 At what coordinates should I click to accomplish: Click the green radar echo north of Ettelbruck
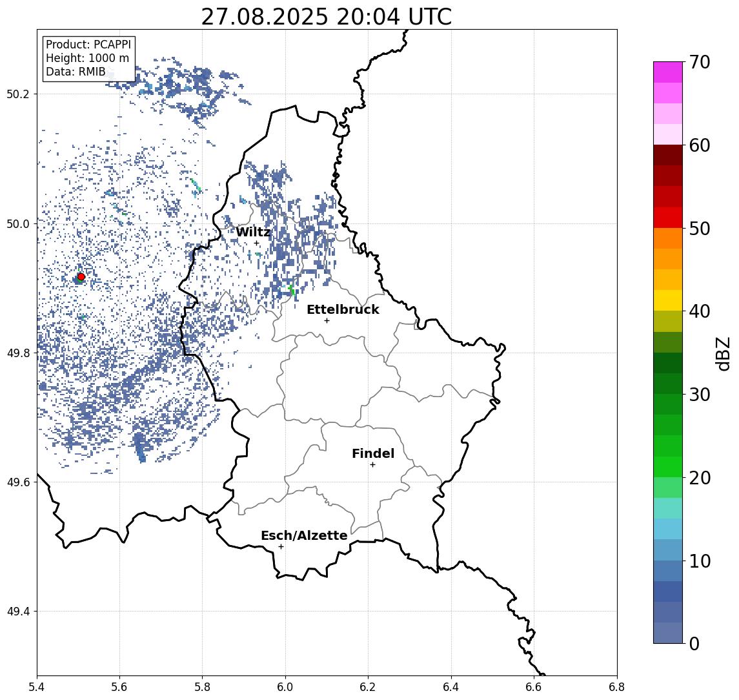[292, 290]
